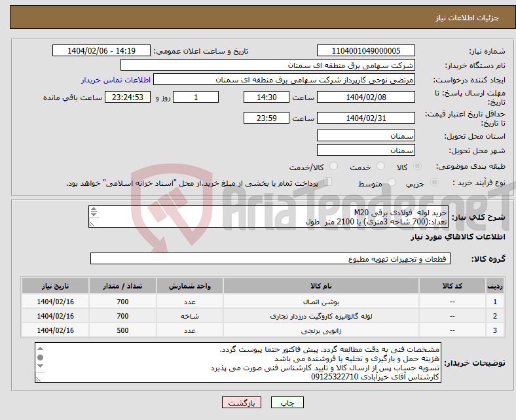Select the کالا/خدمت radio button

tap(333, 166)
